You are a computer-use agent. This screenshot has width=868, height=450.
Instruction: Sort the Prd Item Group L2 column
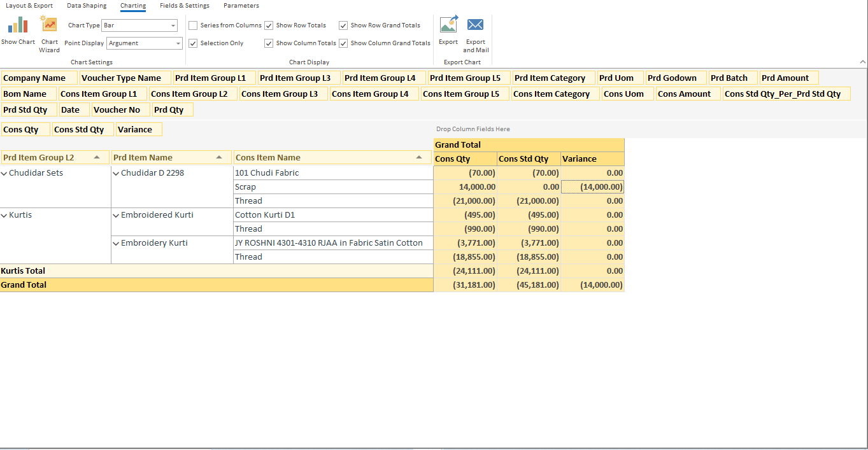97,157
